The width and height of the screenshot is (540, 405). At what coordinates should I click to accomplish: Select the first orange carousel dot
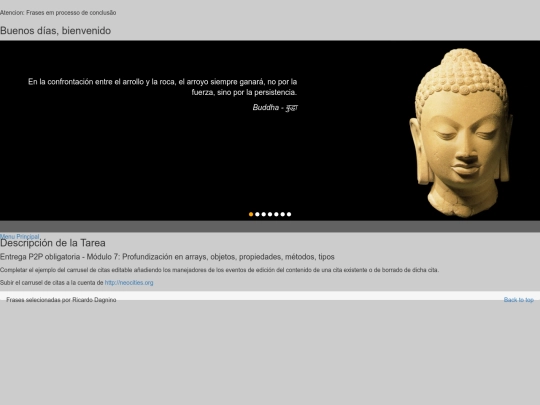tap(251, 214)
